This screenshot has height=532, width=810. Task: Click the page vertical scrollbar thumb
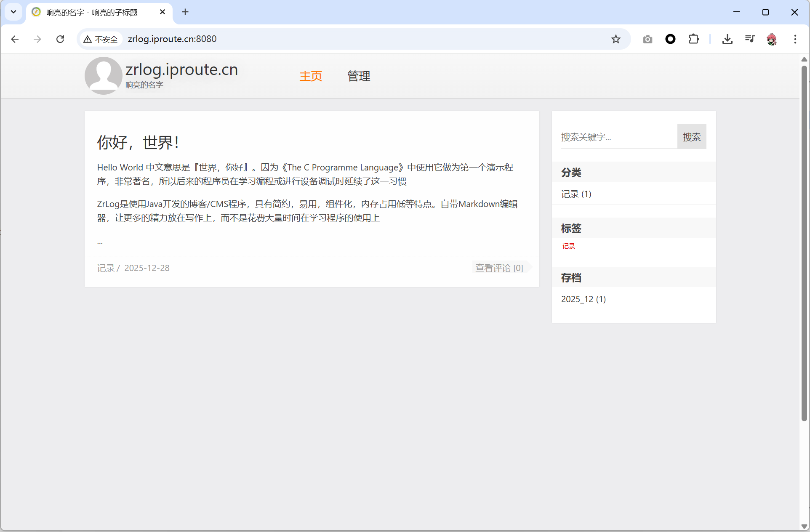[x=804, y=243]
